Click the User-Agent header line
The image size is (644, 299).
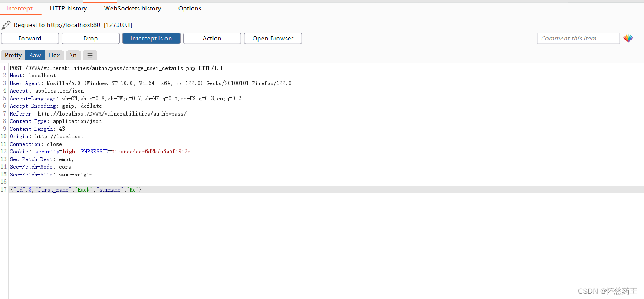151,83
